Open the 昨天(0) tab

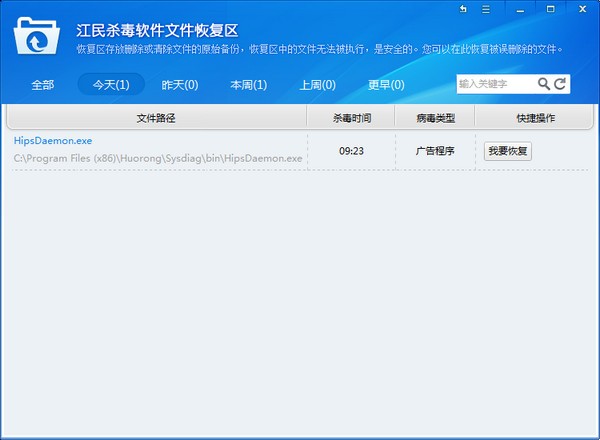point(180,85)
